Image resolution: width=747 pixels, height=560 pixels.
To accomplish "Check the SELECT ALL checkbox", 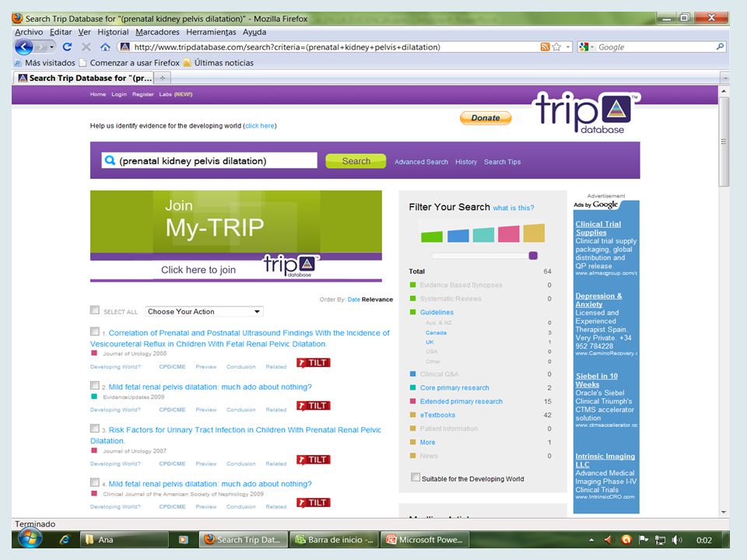I will pos(95,310).
